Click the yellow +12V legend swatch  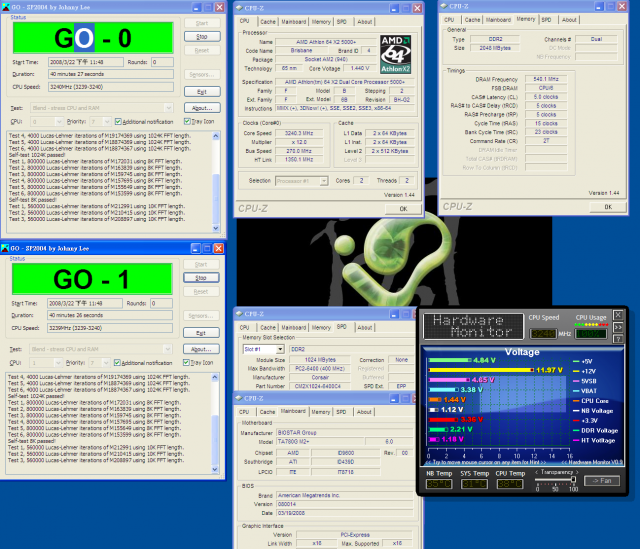(576, 371)
